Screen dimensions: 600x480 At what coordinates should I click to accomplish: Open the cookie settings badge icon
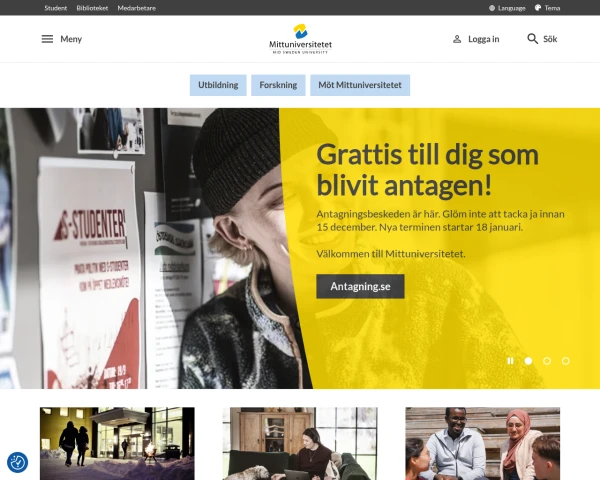[17, 462]
